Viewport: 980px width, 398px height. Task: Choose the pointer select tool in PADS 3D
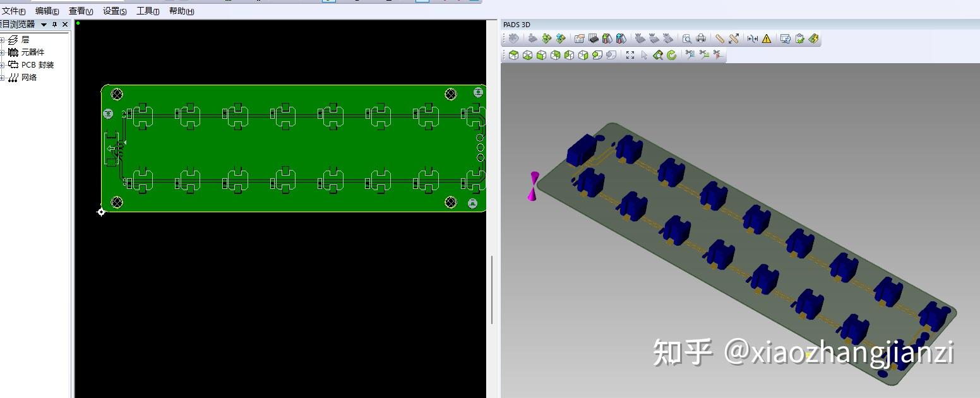point(643,55)
